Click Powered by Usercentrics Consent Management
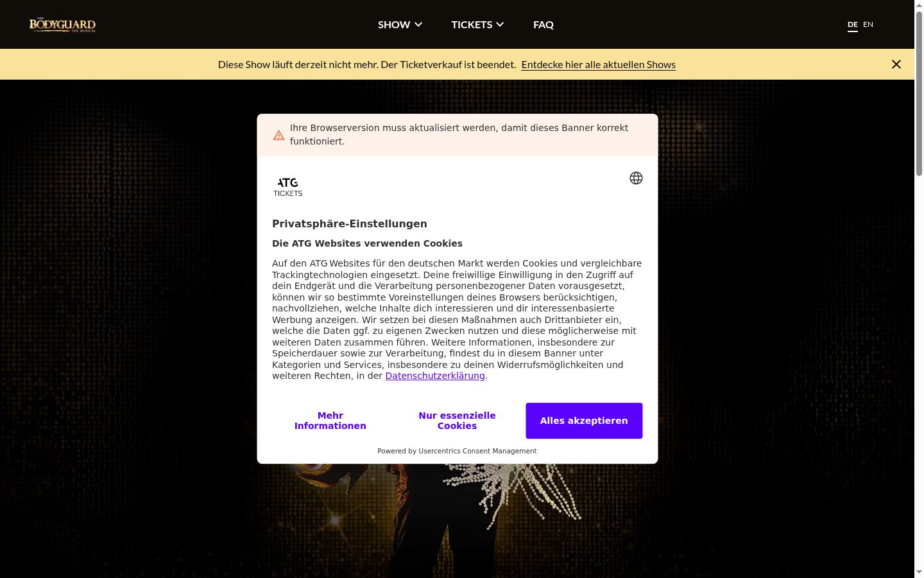This screenshot has width=924, height=578. [457, 451]
